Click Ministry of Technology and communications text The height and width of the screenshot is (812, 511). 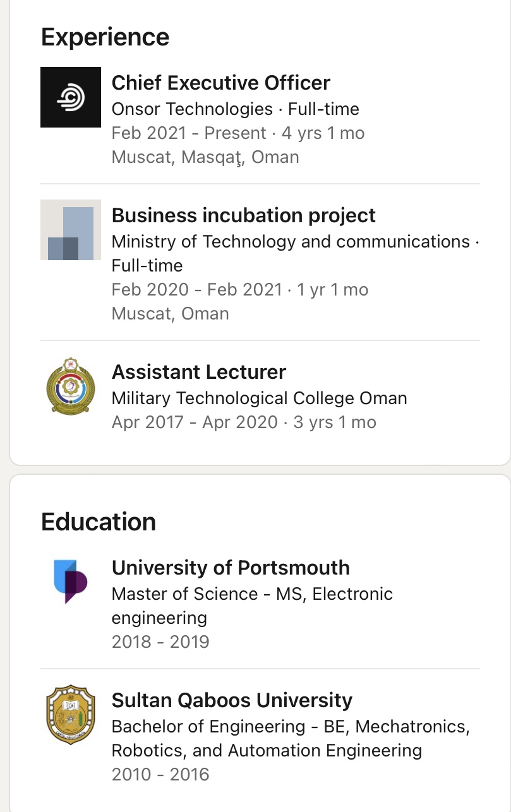(x=291, y=242)
